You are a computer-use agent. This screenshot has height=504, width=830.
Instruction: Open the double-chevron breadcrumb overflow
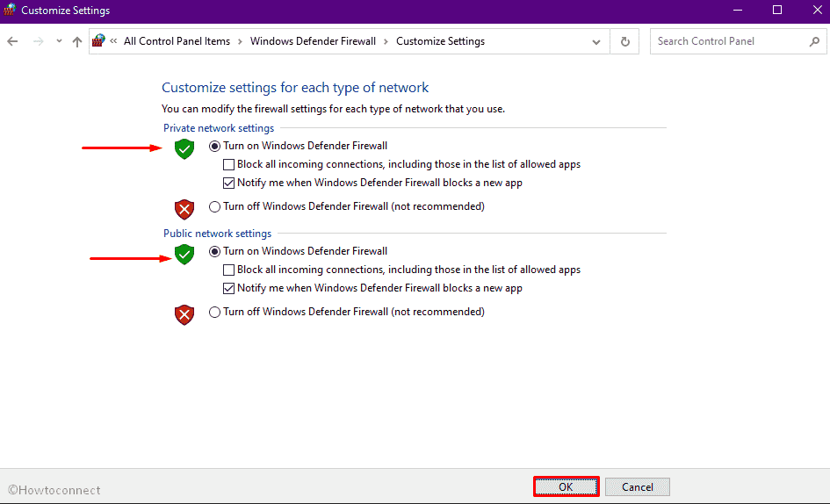click(113, 40)
